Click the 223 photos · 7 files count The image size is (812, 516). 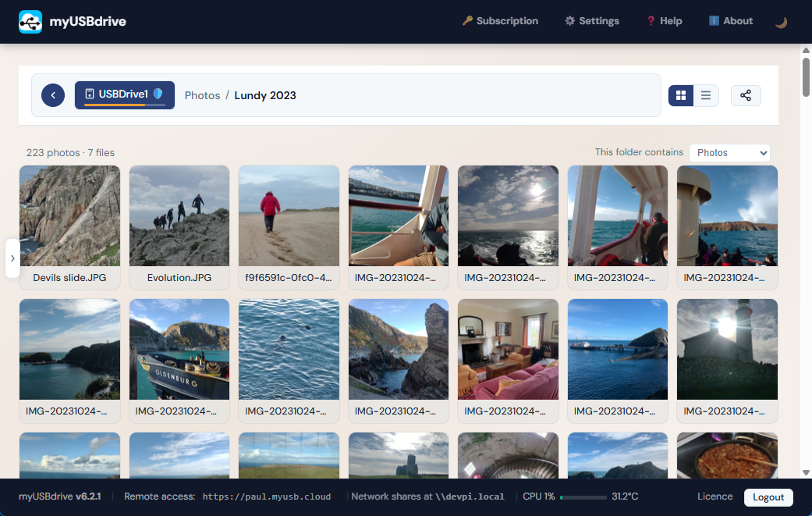(x=70, y=153)
